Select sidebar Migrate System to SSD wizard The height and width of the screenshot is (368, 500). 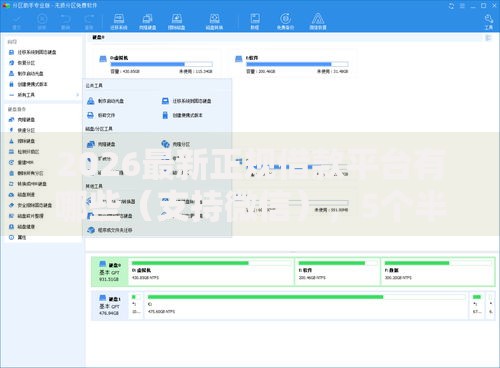coord(33,52)
